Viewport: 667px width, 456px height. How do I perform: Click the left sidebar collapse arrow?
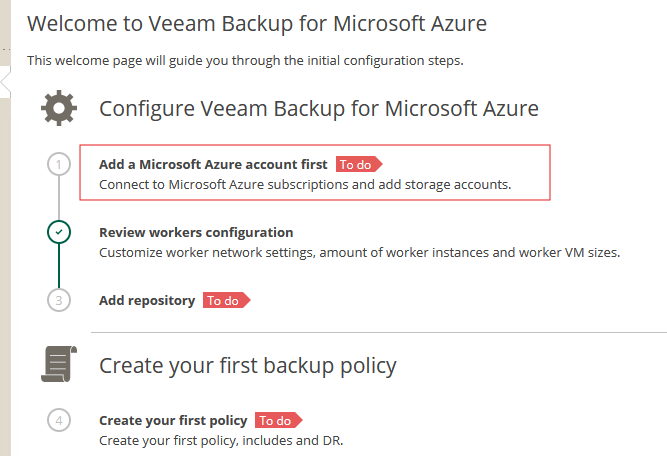[x=6, y=83]
